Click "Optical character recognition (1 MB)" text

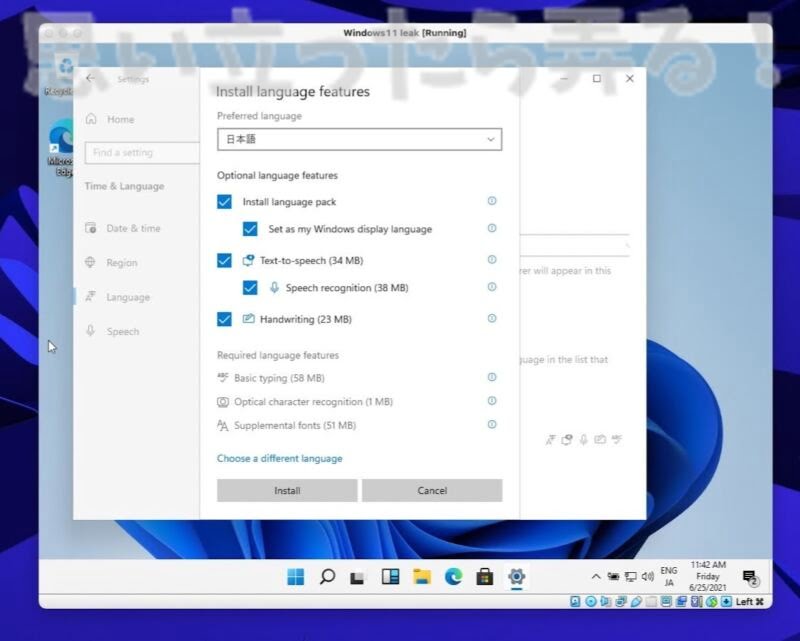(313, 402)
